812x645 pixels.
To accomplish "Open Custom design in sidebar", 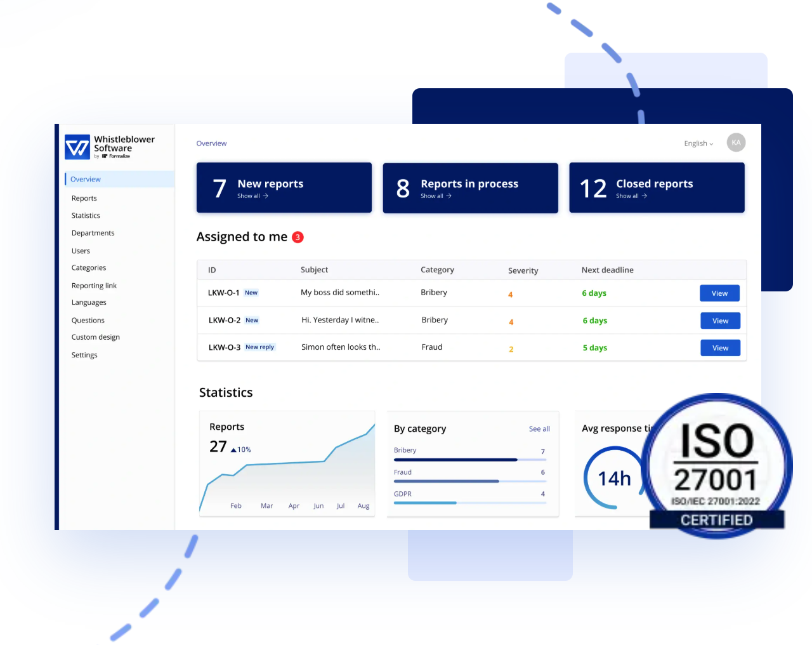I will (x=96, y=337).
